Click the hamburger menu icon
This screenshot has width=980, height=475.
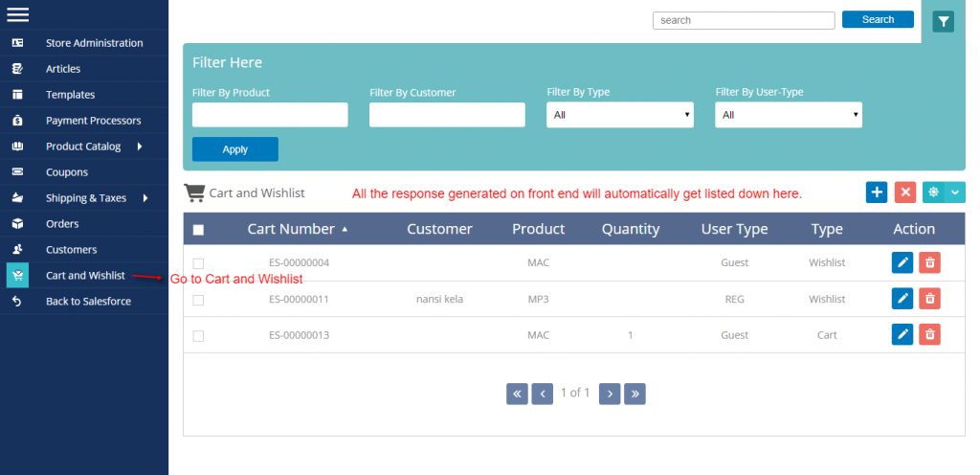[17, 14]
